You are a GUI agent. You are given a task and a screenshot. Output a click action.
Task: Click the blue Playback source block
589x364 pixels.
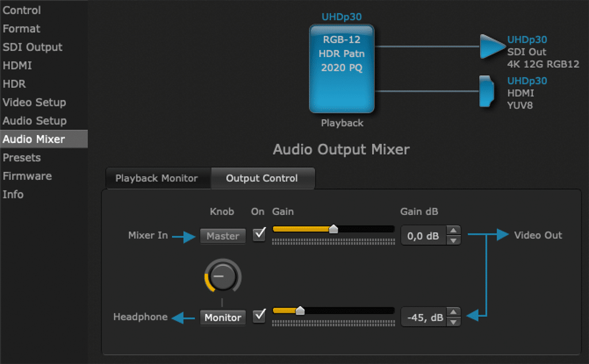point(342,68)
